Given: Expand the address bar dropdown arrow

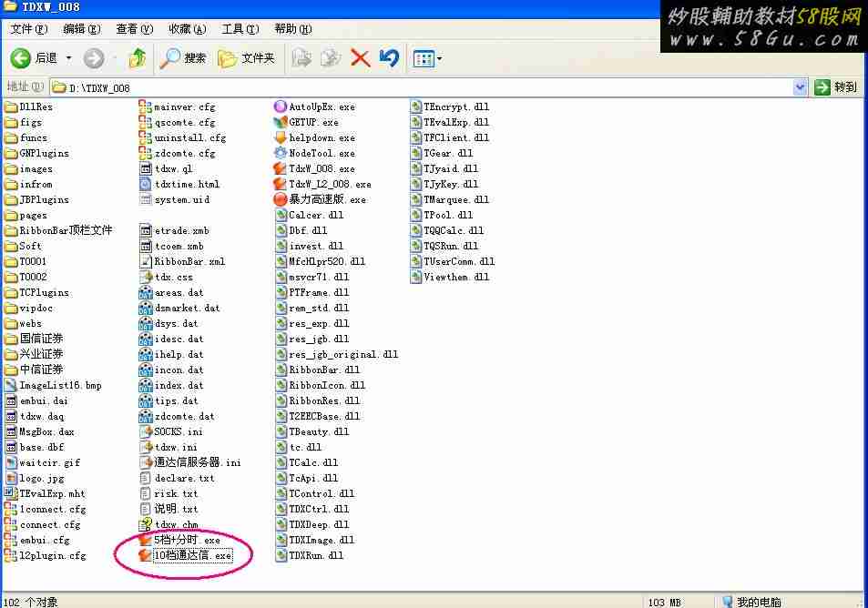Looking at the screenshot, I should (800, 87).
